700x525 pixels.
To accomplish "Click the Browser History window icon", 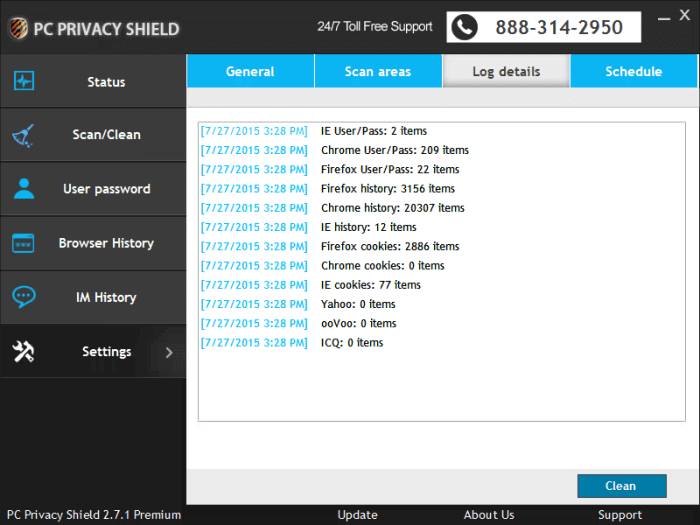I will [x=23, y=243].
